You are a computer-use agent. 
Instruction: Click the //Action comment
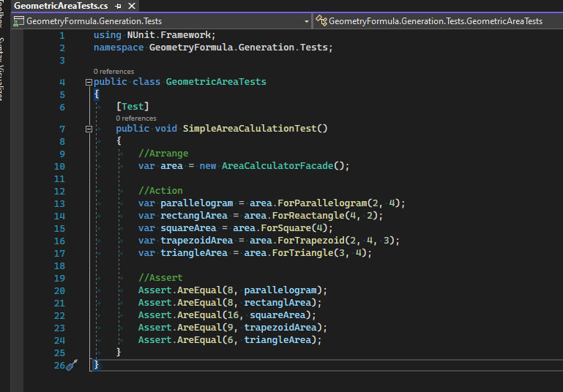[x=160, y=191]
